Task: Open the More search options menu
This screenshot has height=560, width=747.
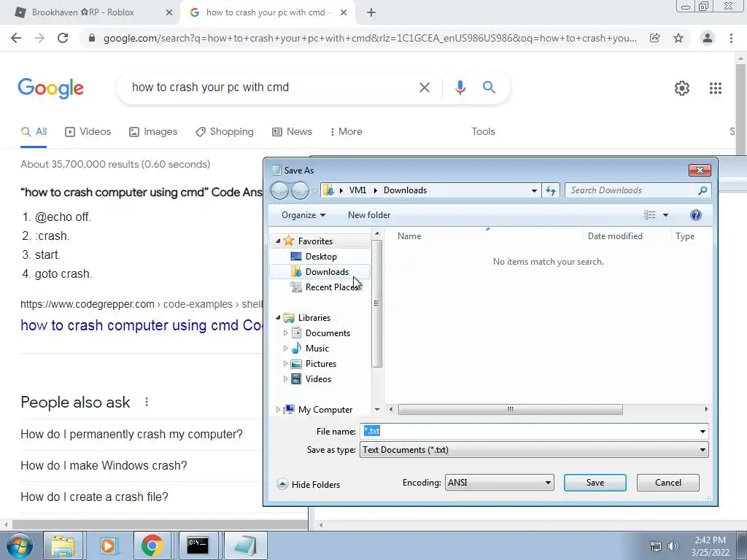Action: [347, 131]
